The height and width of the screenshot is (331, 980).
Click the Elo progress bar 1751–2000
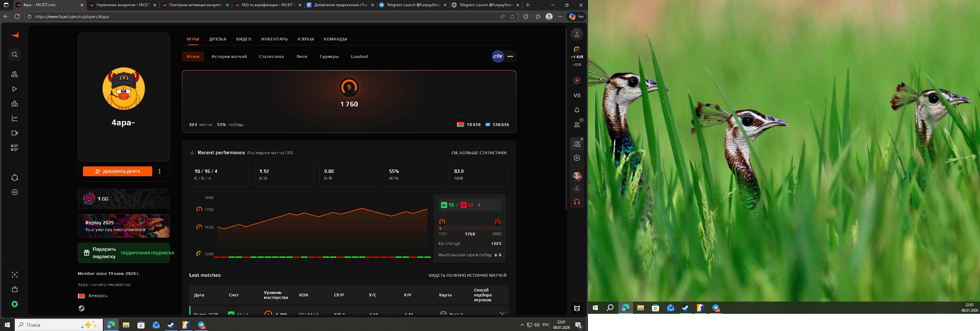(469, 228)
